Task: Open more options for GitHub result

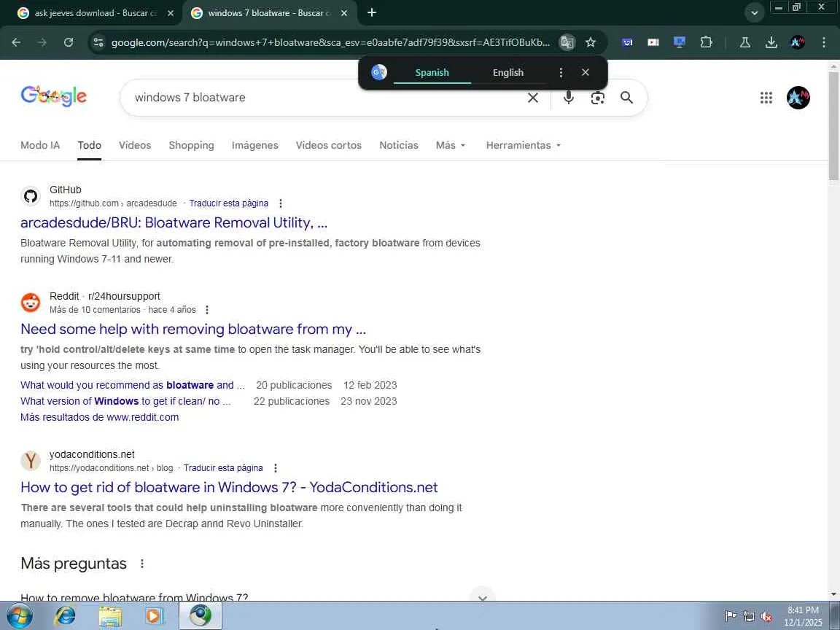Action: 280,203
